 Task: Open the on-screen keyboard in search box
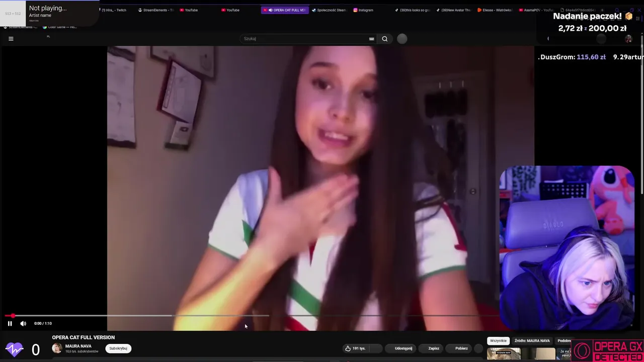pos(372,39)
